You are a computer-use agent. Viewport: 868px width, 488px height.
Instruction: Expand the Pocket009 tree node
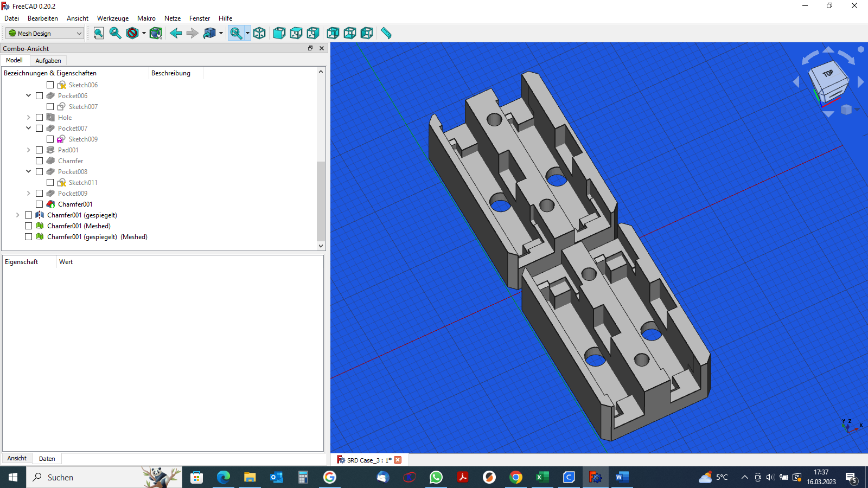[29, 193]
